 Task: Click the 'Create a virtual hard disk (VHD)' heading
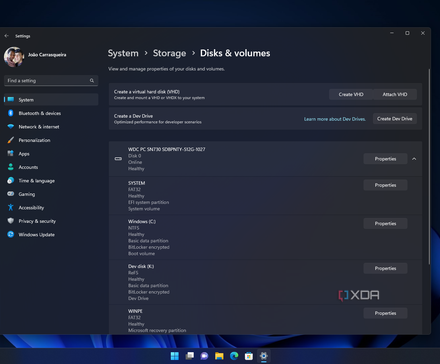pos(147,92)
